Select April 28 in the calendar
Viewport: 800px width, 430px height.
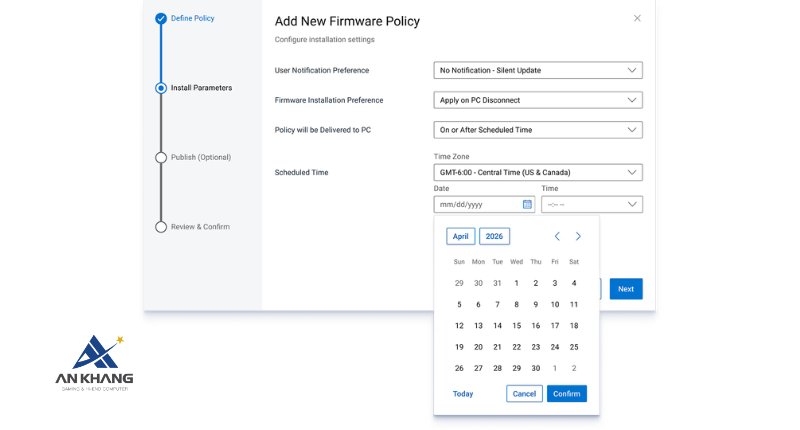click(497, 368)
